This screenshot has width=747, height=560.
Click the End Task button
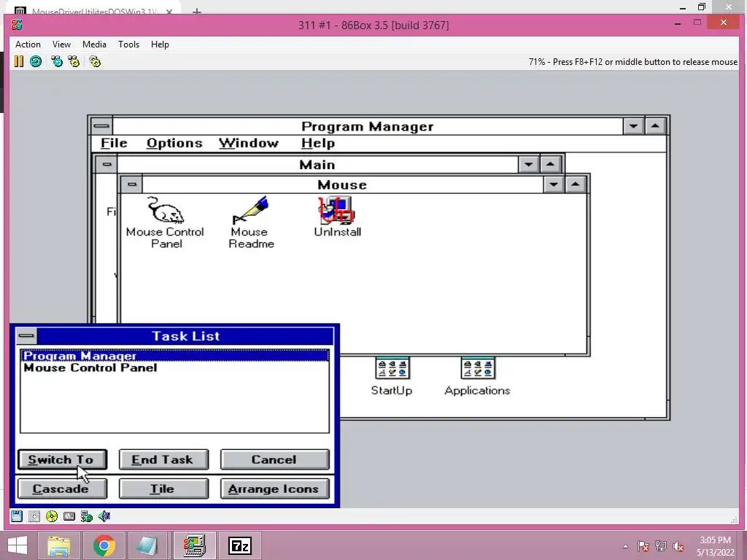(x=163, y=459)
